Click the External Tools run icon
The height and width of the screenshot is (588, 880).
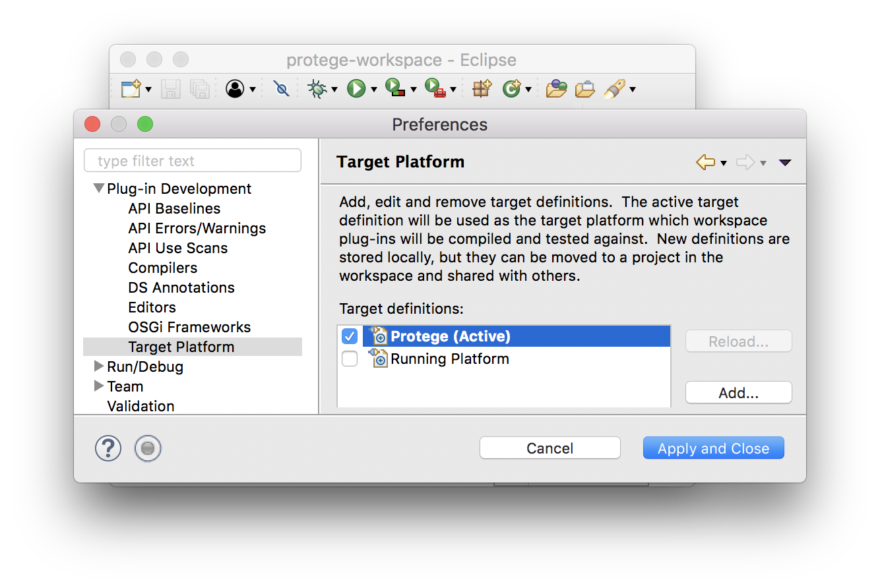[435, 88]
